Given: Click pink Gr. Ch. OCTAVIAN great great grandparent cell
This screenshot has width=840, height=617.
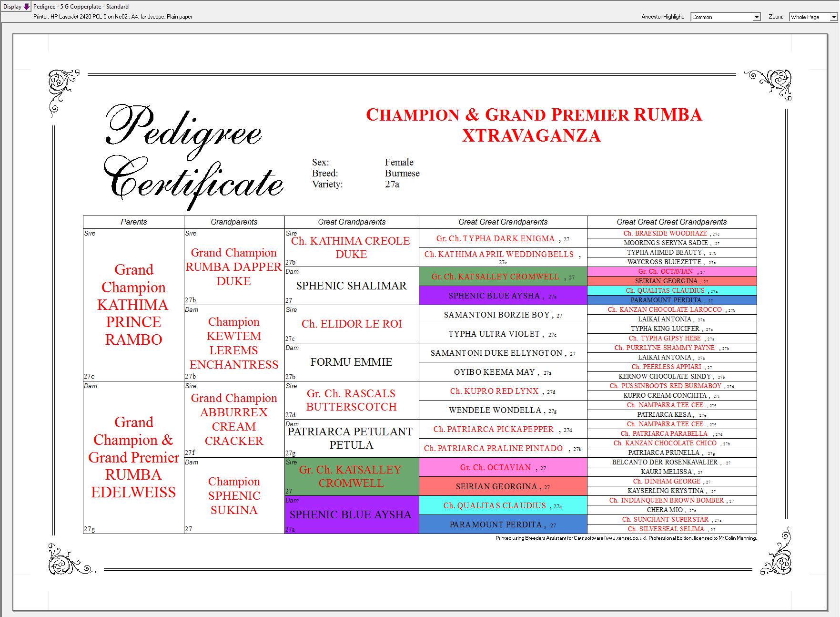Looking at the screenshot, I should click(503, 467).
